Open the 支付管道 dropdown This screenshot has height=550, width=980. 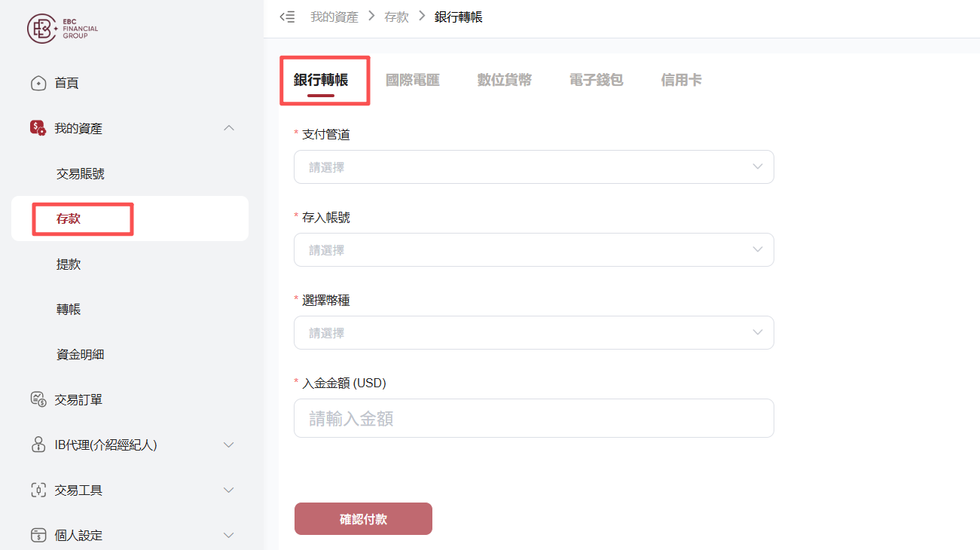(534, 167)
